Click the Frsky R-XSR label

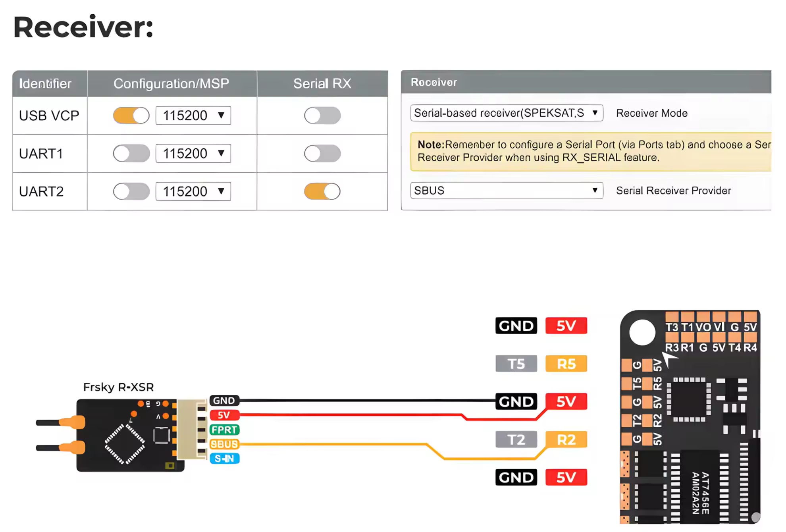(x=118, y=387)
